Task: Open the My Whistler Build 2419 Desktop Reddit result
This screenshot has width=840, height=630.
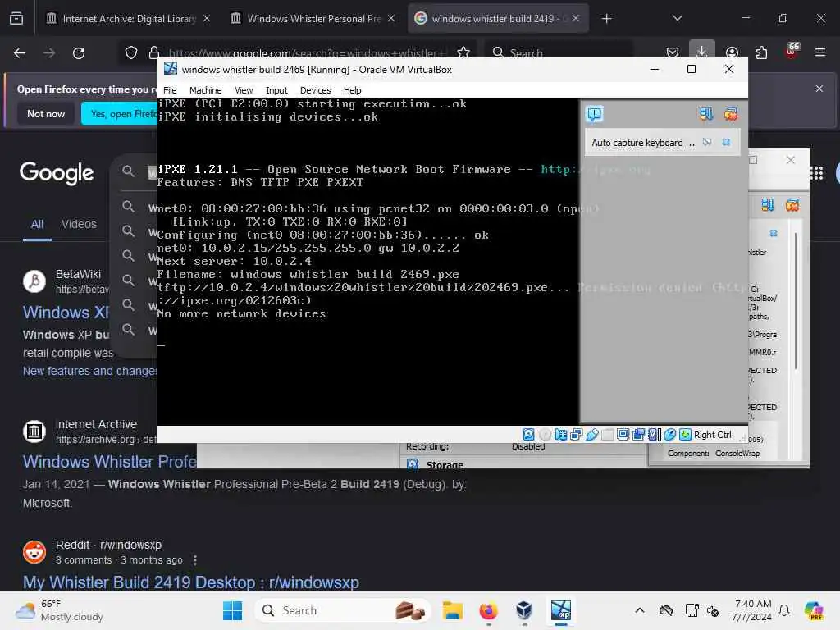Action: pyautogui.click(x=190, y=582)
